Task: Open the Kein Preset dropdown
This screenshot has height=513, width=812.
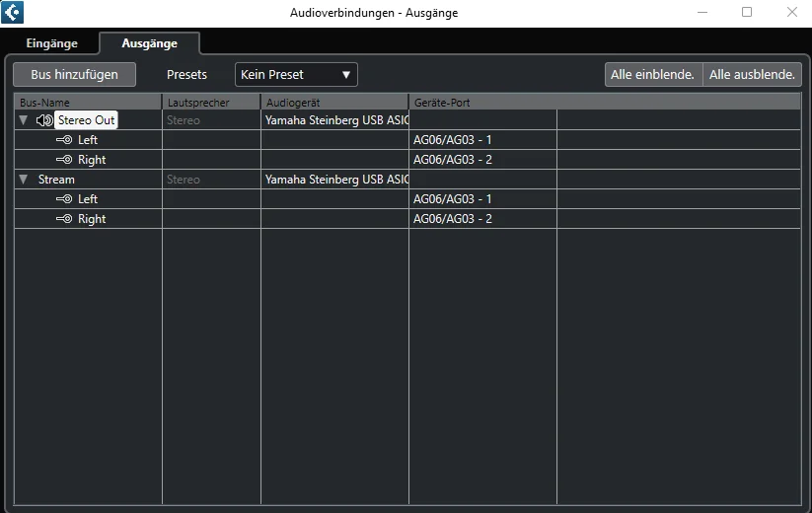Action: click(296, 75)
